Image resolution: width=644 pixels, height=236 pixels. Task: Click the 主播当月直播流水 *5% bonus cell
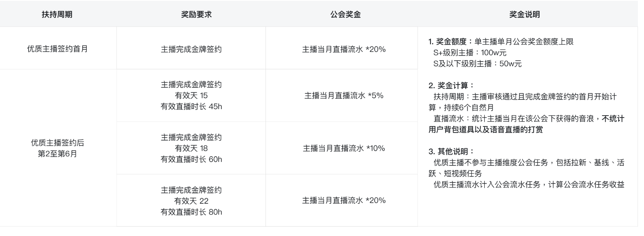click(344, 95)
